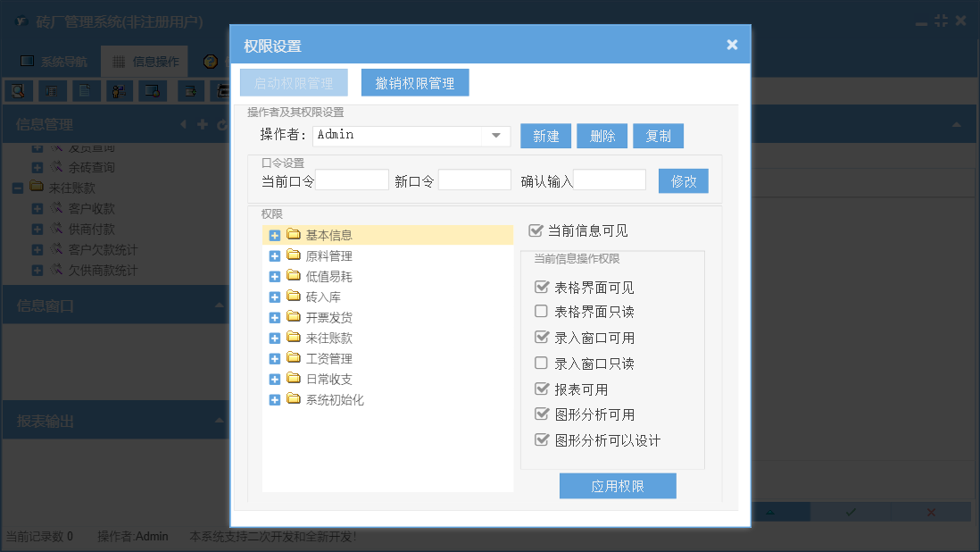The height and width of the screenshot is (552, 980).
Task: Click the 基本信息 folder icon
Action: [294, 235]
